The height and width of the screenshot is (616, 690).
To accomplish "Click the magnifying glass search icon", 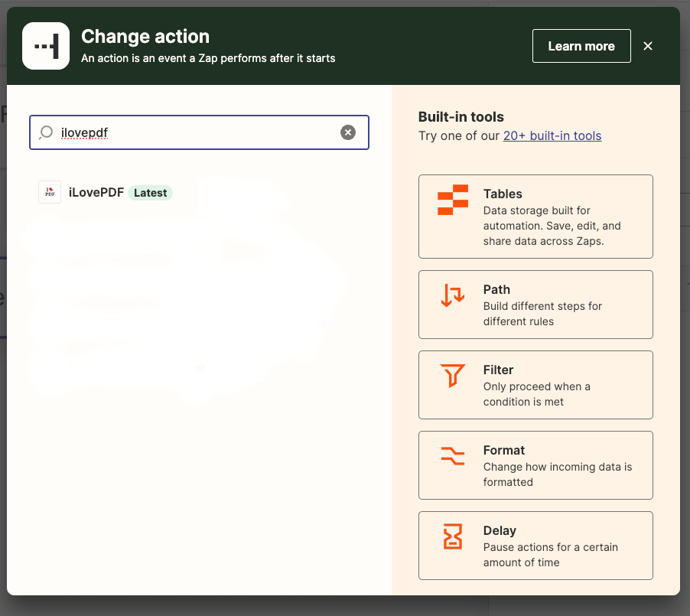I will [x=46, y=132].
